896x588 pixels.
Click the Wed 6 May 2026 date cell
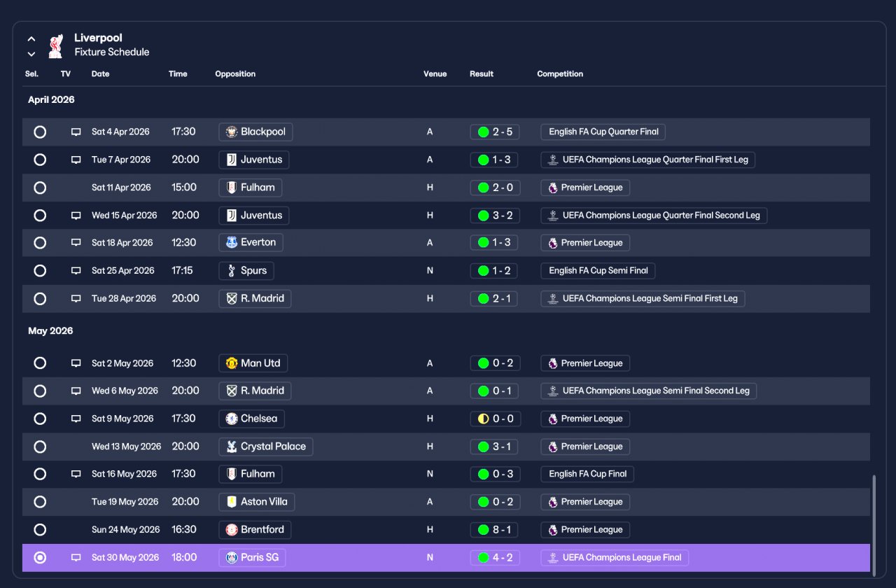[x=125, y=391]
